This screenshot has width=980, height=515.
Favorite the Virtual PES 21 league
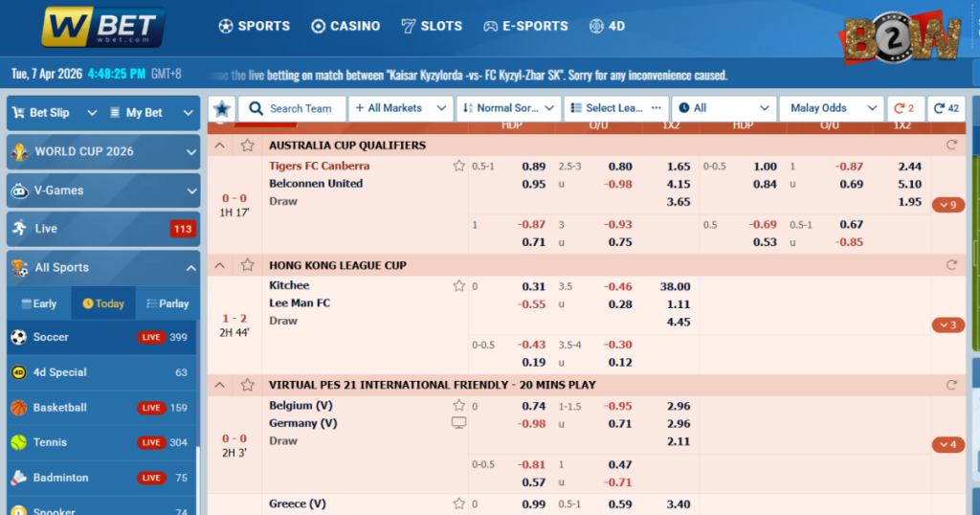click(248, 385)
